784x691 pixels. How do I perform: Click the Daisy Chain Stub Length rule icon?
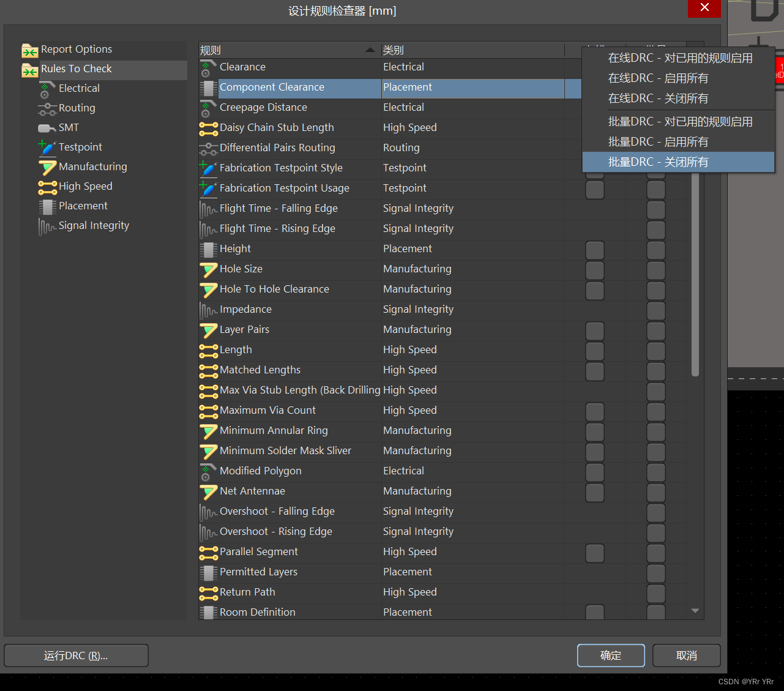click(208, 129)
